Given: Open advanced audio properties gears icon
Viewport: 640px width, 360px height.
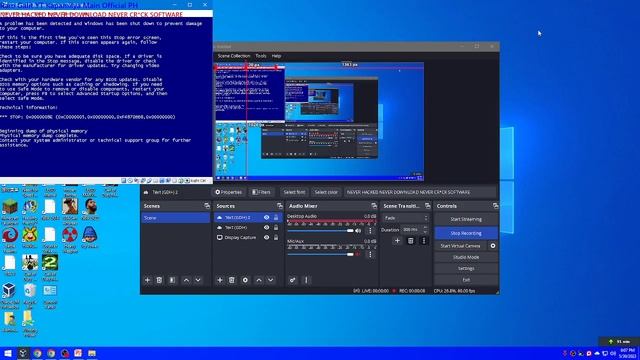Looking at the screenshot, I should pos(292,280).
